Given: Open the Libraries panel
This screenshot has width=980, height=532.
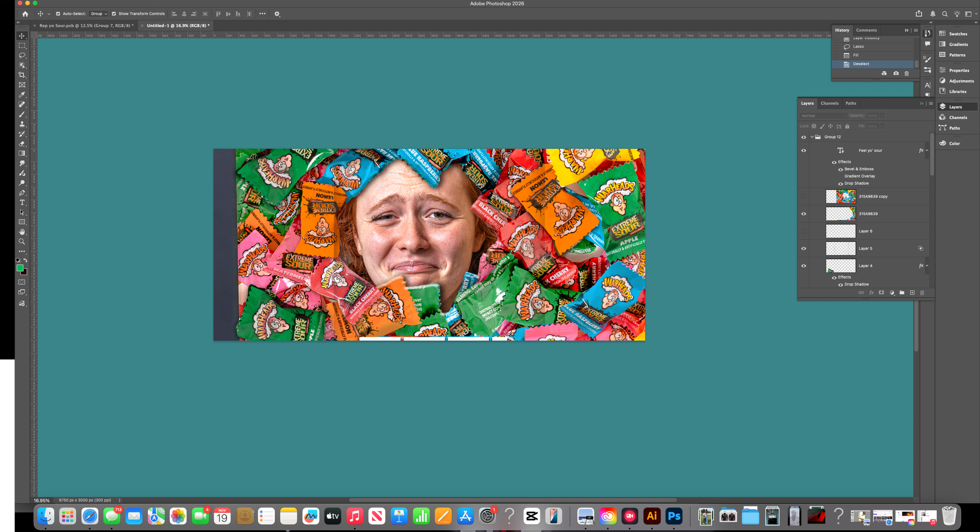Looking at the screenshot, I should (958, 92).
